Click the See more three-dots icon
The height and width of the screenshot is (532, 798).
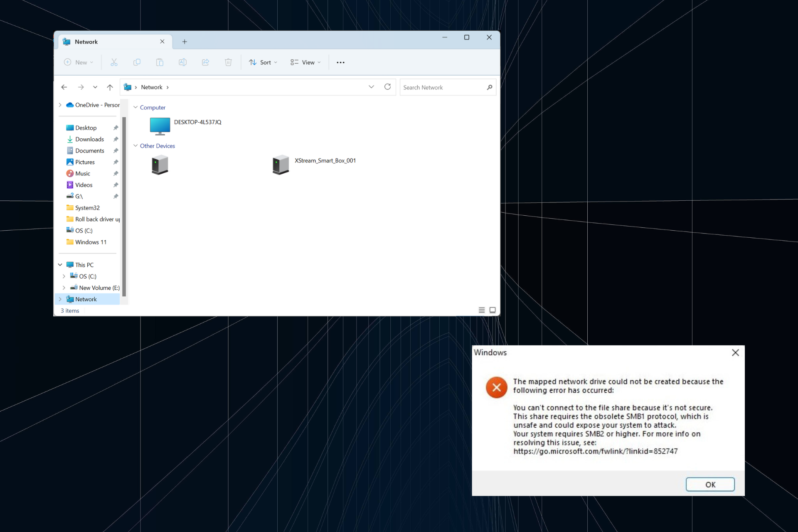[340, 62]
